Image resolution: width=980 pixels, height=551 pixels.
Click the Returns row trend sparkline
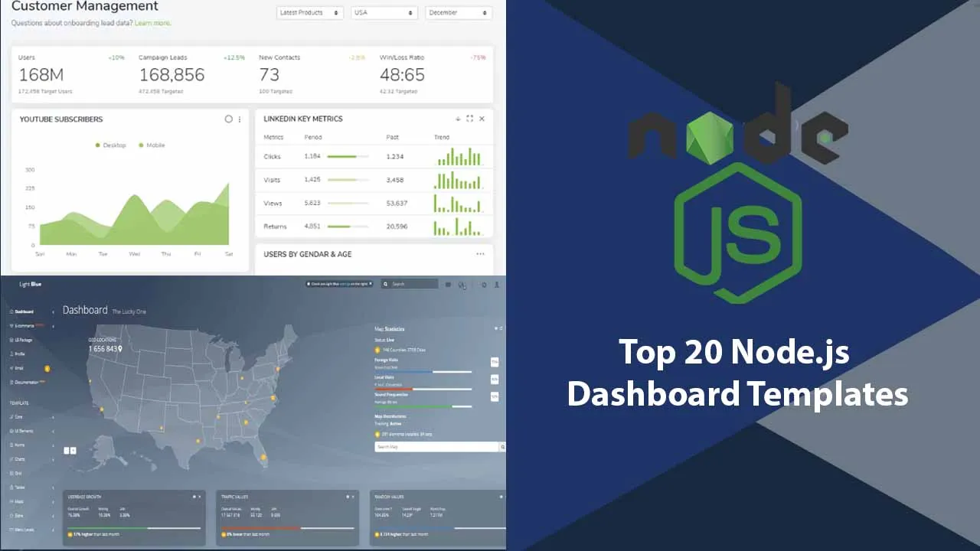pos(458,227)
